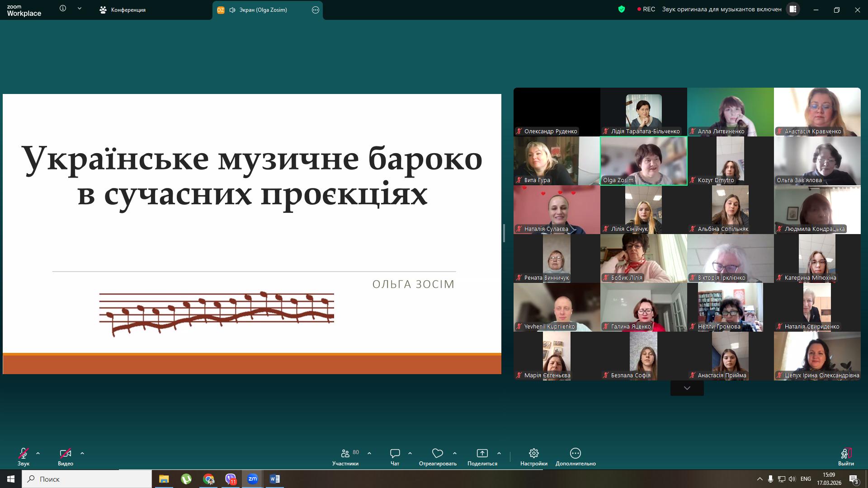Open the Chat panel
This screenshot has width=868, height=488.
395,453
